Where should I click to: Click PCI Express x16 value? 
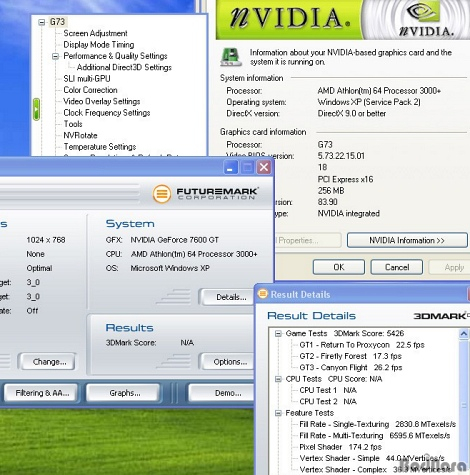click(x=345, y=179)
